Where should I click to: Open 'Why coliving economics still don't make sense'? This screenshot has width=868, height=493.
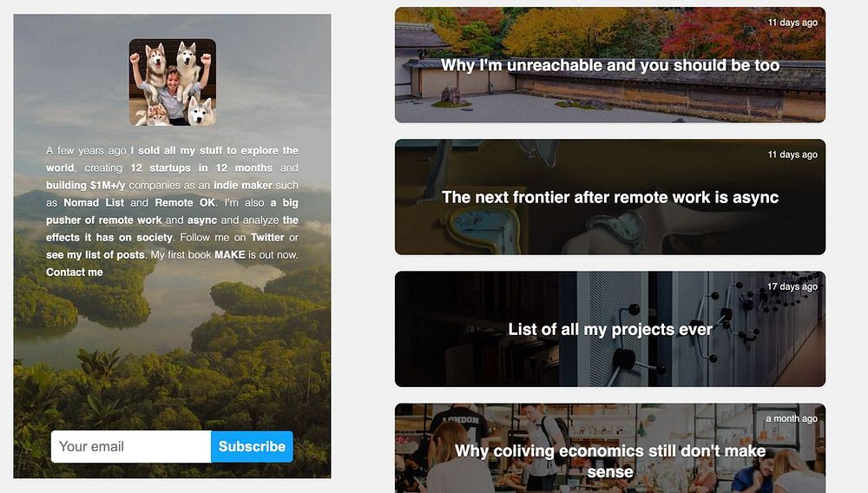(610, 449)
